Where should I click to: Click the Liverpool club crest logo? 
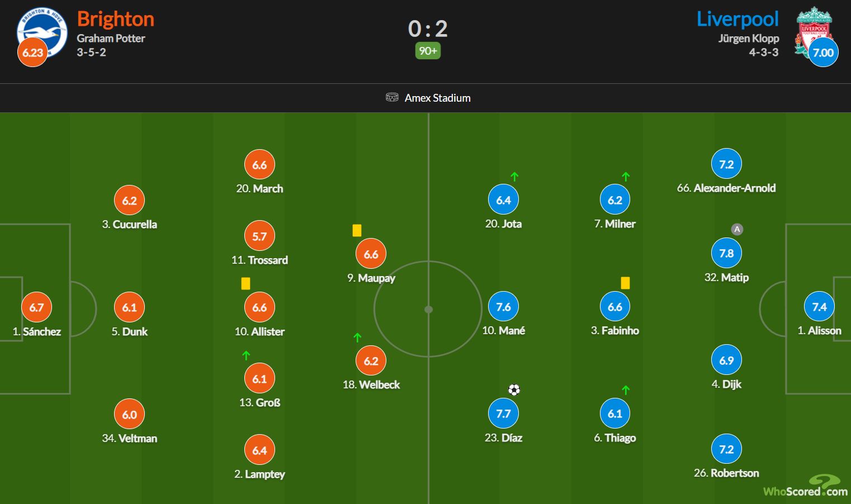(814, 32)
